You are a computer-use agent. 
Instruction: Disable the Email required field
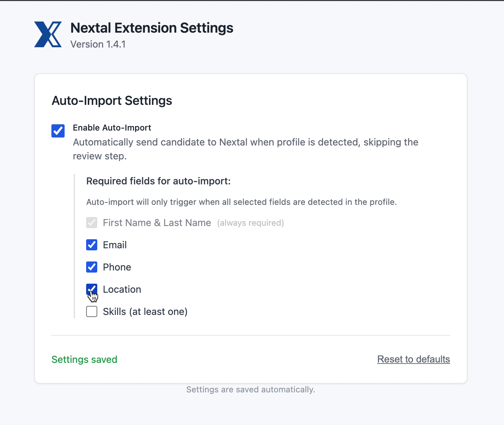91,245
